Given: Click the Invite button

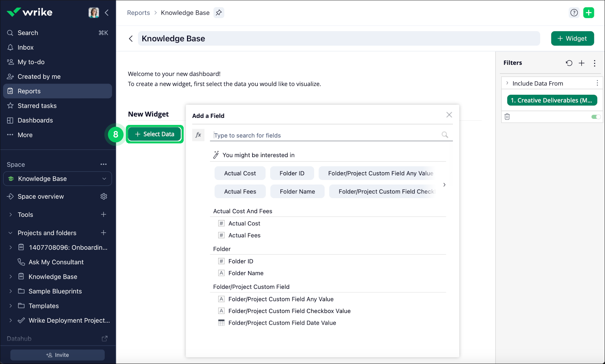Looking at the screenshot, I should pyautogui.click(x=57, y=355).
